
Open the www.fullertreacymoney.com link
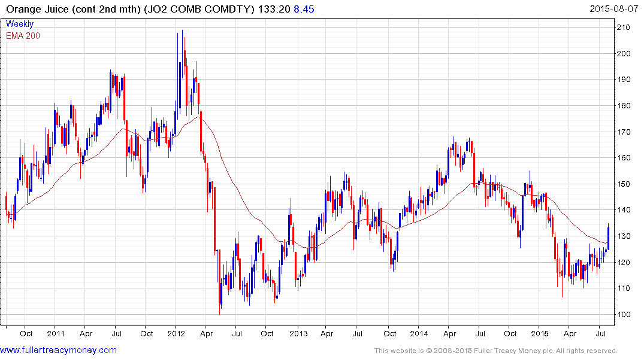[58, 351]
